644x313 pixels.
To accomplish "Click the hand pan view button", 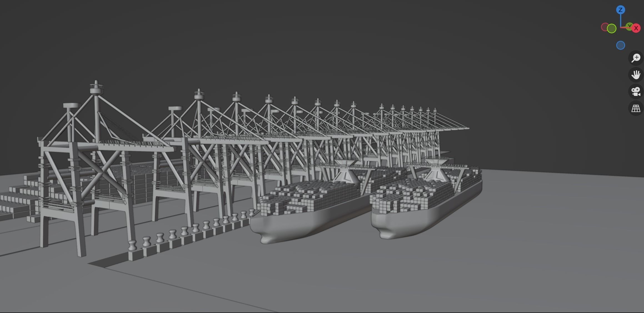I will pos(636,75).
